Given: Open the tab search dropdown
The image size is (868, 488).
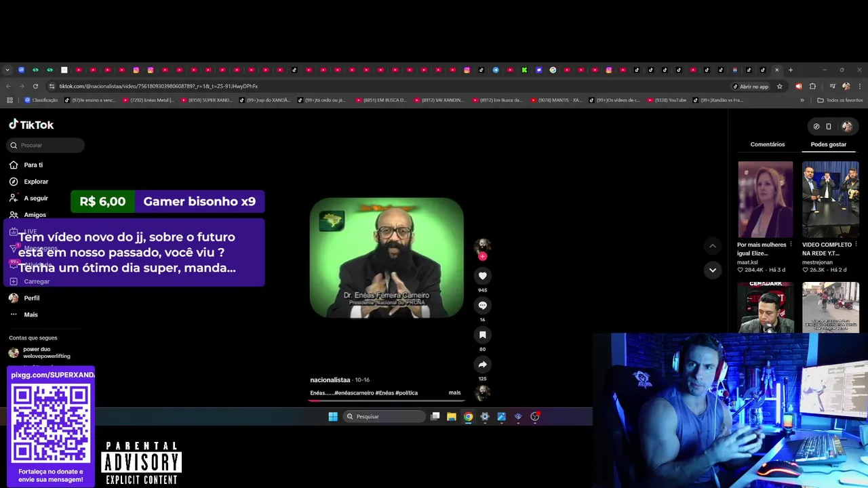Looking at the screenshot, I should (7, 70).
